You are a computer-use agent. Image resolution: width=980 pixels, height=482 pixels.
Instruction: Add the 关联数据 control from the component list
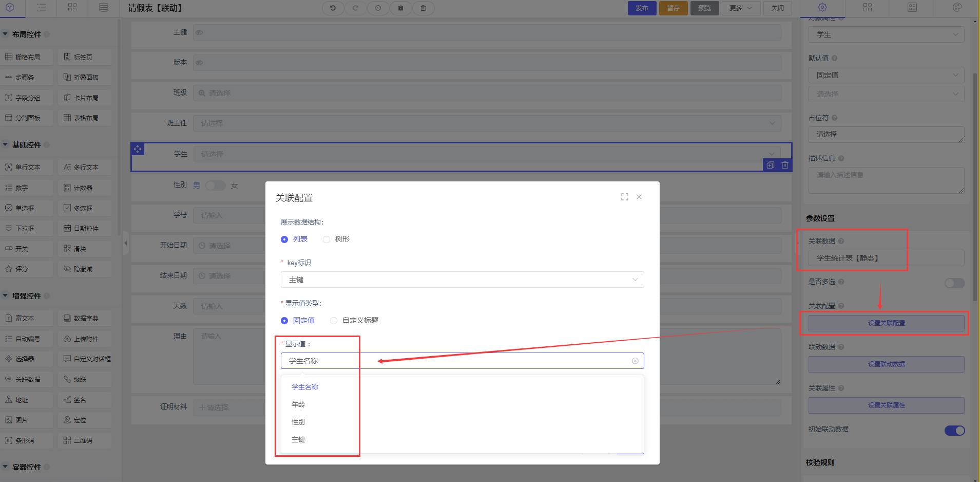(27, 379)
